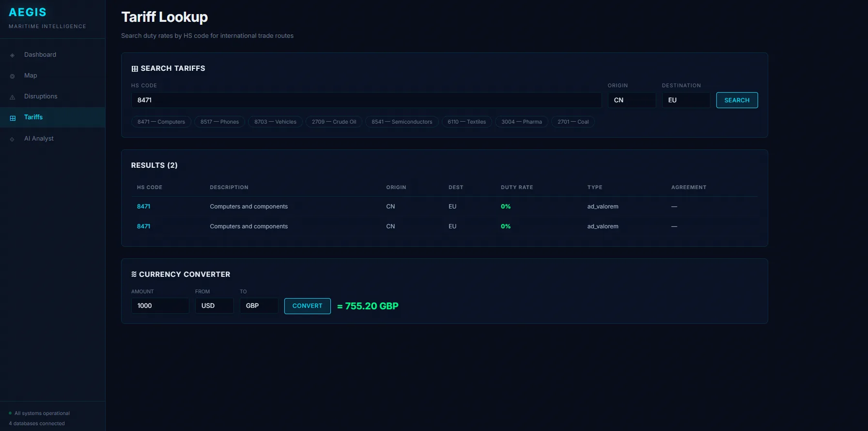Click CN origin in first result row
The image size is (868, 431).
(390, 207)
